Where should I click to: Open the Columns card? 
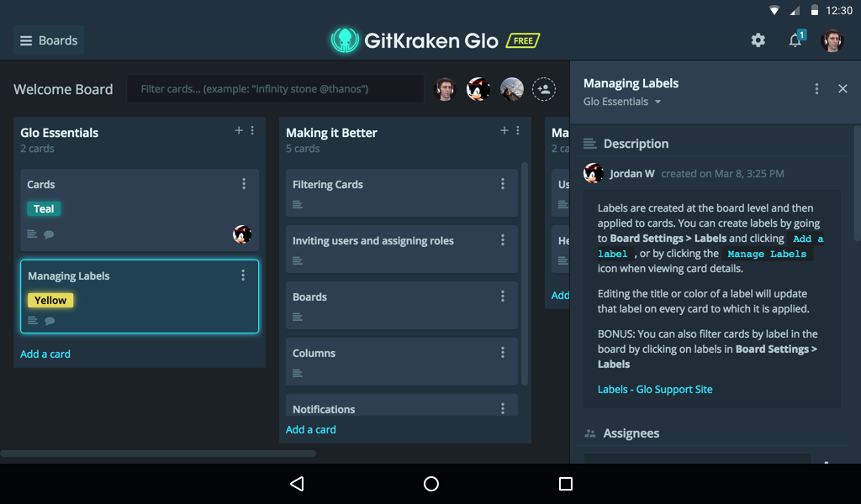coord(401,362)
